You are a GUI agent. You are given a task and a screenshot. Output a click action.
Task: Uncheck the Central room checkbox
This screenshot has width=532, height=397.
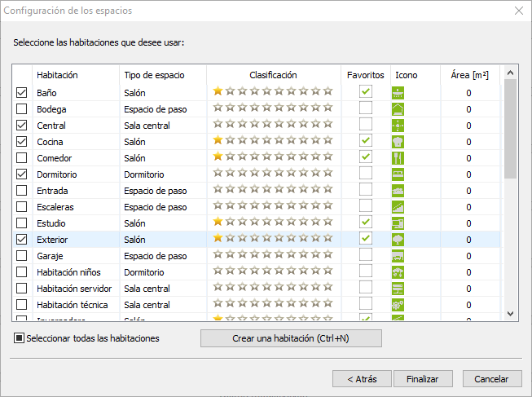tap(22, 126)
